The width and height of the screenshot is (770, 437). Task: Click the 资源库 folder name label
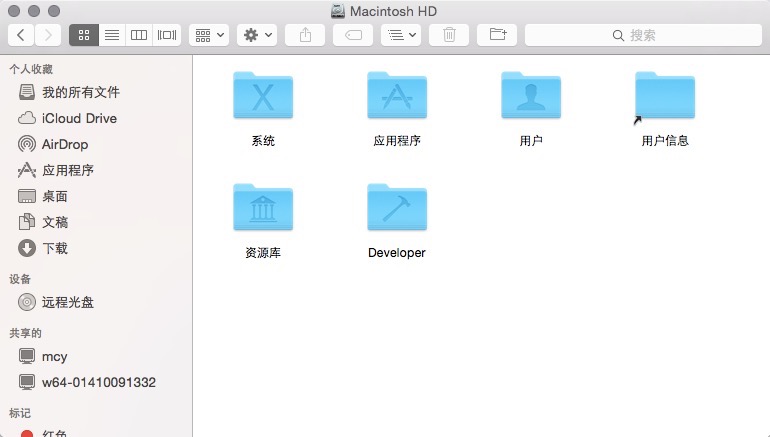[x=263, y=253]
